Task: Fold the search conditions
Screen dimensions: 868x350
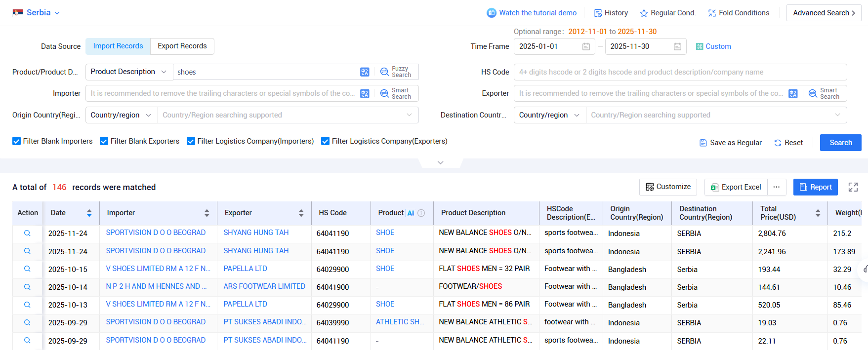Action: (x=739, y=13)
